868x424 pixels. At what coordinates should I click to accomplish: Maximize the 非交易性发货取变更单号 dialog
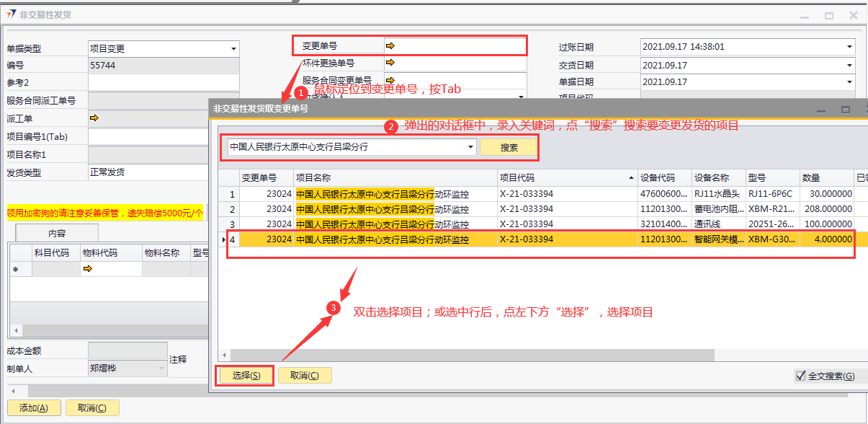pos(846,109)
